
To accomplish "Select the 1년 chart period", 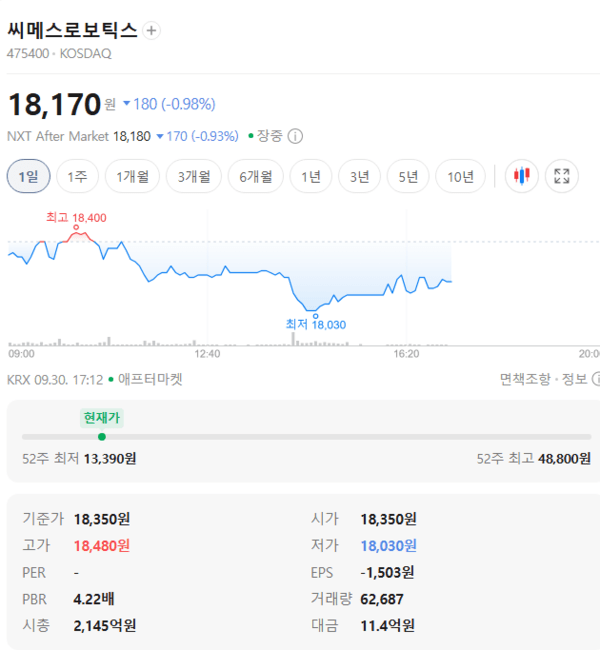I will [x=311, y=176].
